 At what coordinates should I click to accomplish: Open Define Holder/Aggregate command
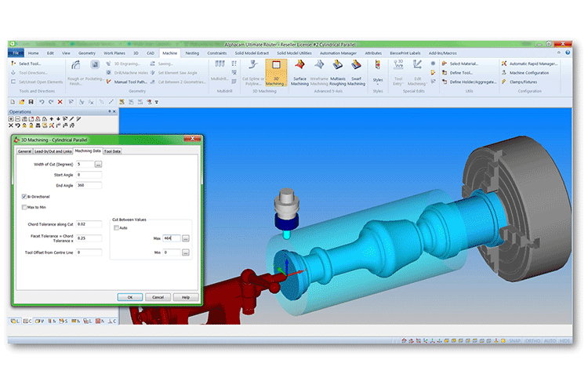(x=470, y=82)
